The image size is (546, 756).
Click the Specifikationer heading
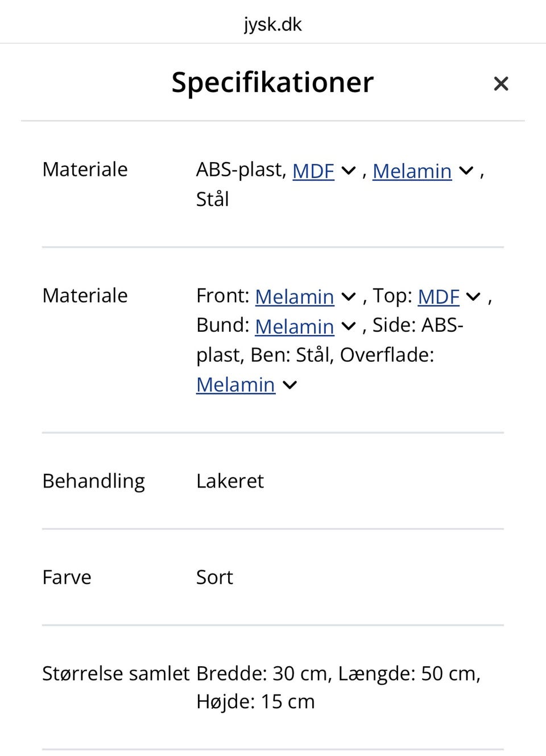[272, 82]
